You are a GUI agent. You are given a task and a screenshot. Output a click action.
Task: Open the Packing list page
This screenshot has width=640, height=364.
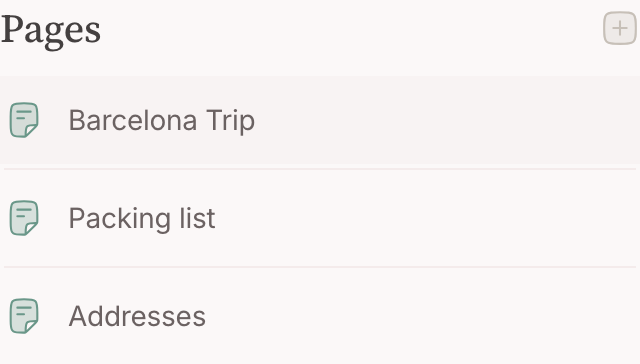pyautogui.click(x=320, y=218)
